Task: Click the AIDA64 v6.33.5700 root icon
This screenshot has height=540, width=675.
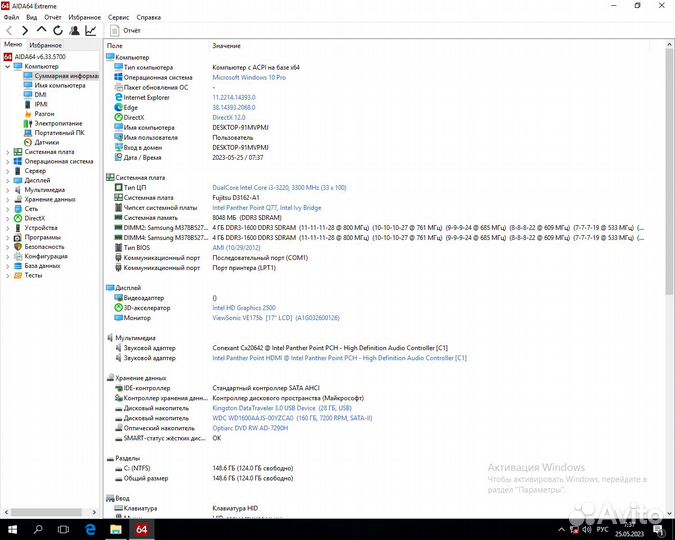Action: click(x=7, y=57)
